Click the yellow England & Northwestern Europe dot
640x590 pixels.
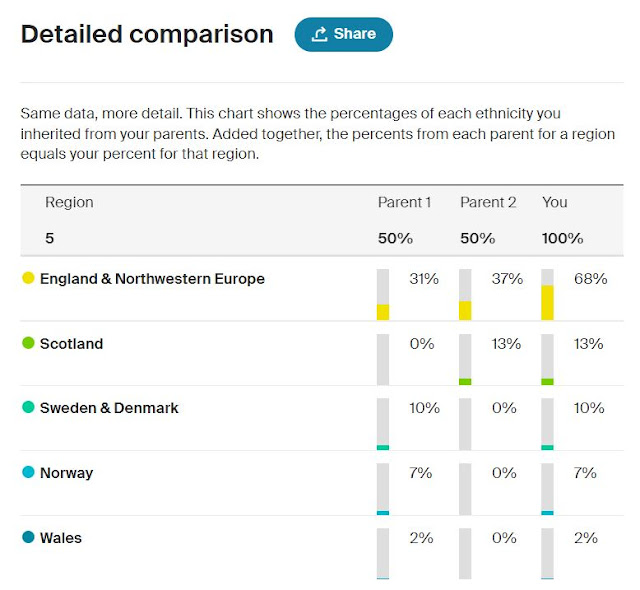pos(28,279)
